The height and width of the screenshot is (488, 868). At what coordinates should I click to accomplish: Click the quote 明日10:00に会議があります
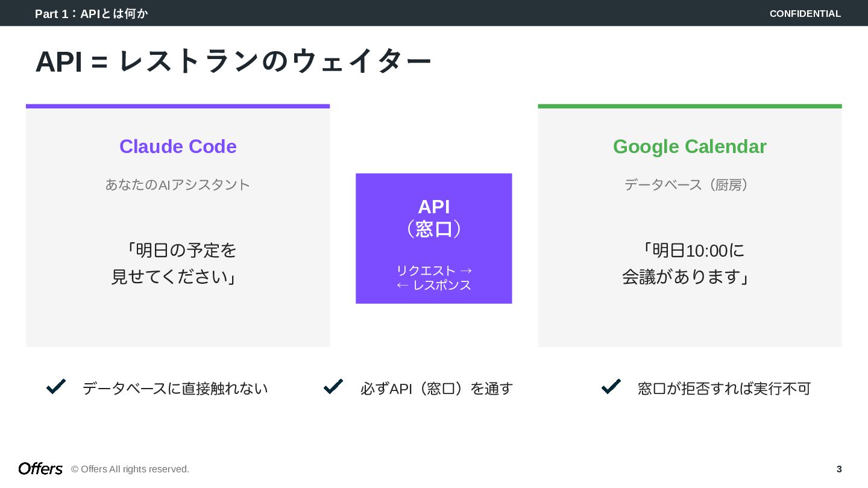687,263
